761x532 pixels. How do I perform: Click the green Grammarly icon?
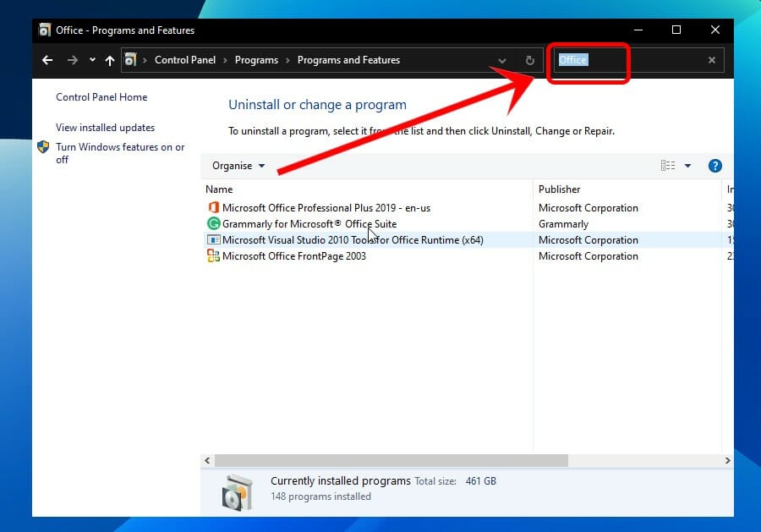[x=214, y=223]
